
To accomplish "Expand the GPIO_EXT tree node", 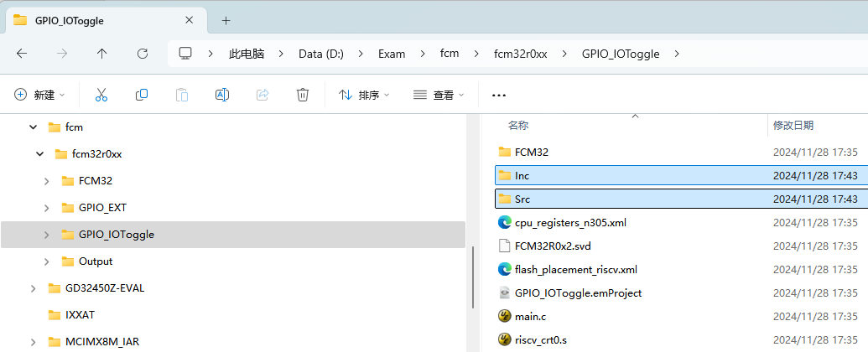I will [x=47, y=208].
